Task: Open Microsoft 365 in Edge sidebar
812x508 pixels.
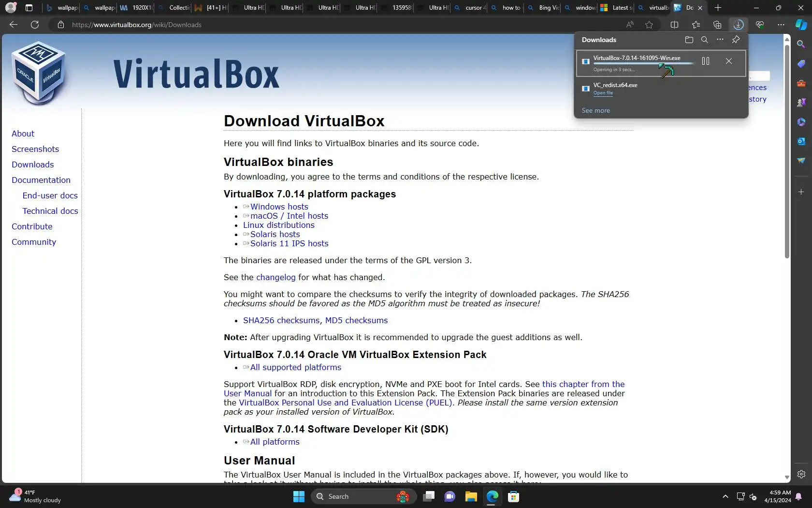Action: 801,122
